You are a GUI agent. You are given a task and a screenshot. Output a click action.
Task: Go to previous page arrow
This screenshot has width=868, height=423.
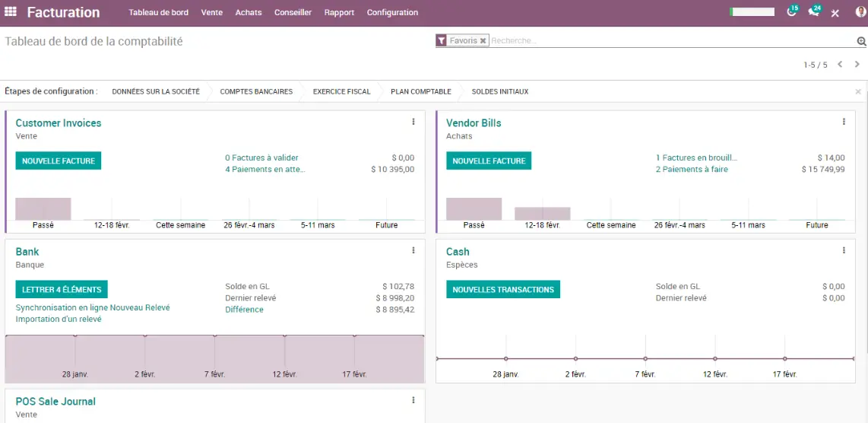[840, 65]
